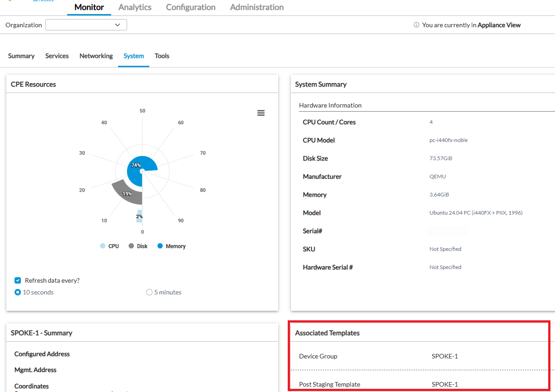Screen dimensions: 555x392
Task: Click the Disk Size value 73.57GiB
Action: (441, 158)
